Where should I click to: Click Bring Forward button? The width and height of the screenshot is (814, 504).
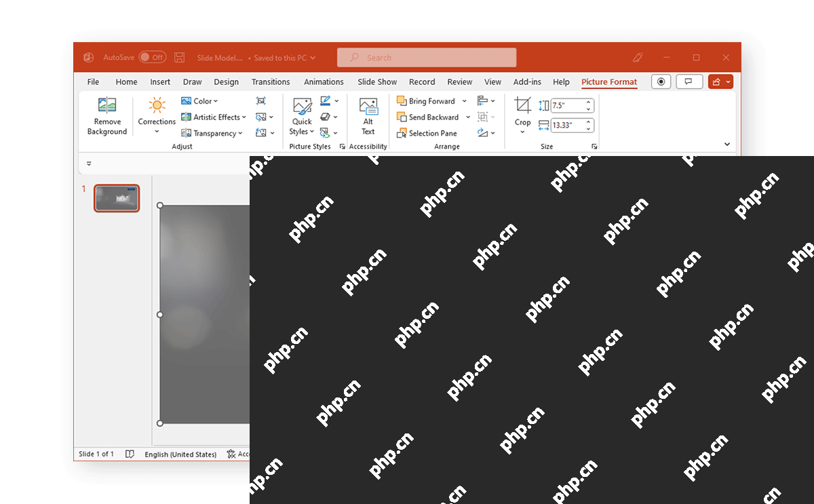(426, 101)
